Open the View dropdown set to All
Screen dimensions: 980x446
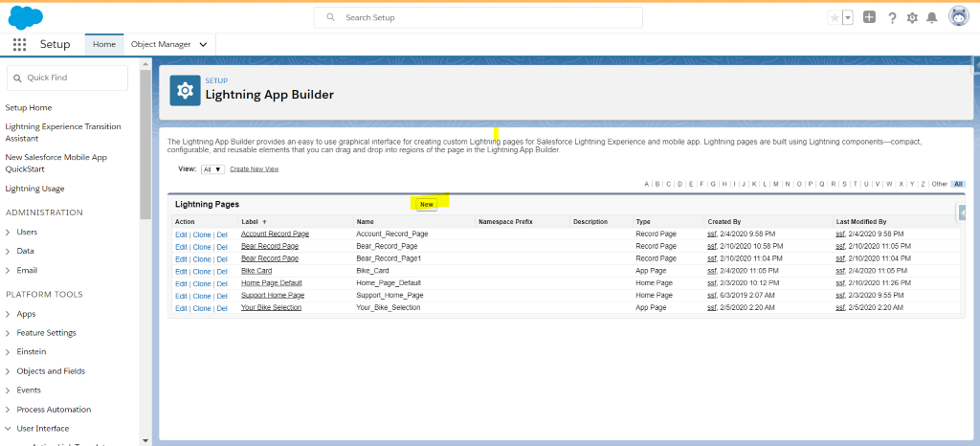pyautogui.click(x=212, y=169)
